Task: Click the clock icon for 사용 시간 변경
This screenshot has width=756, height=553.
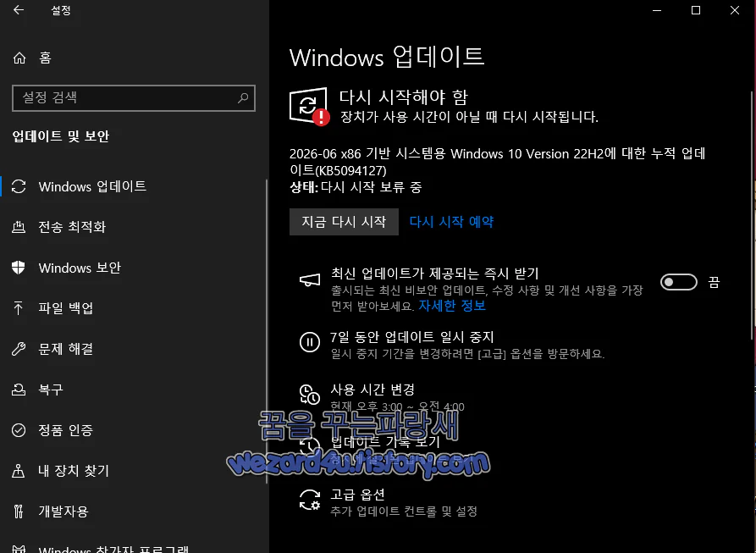Action: coord(310,395)
